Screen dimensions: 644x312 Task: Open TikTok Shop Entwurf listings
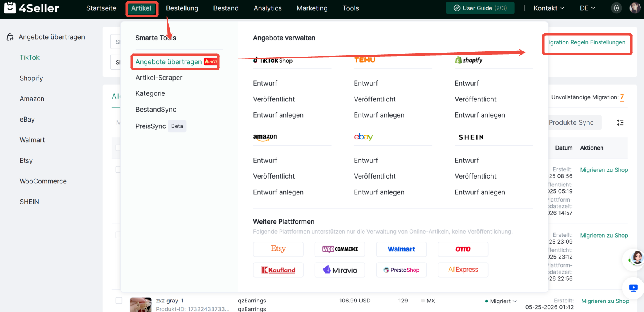tap(265, 83)
